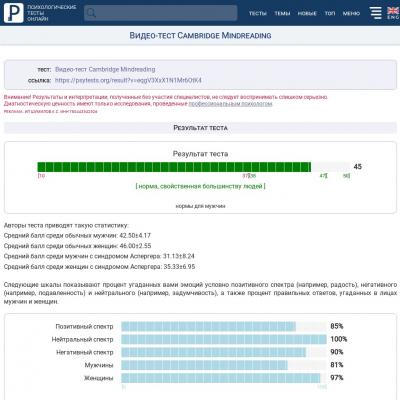
Task: Open the МЕНЮ navigation item
Action: [x=351, y=13]
